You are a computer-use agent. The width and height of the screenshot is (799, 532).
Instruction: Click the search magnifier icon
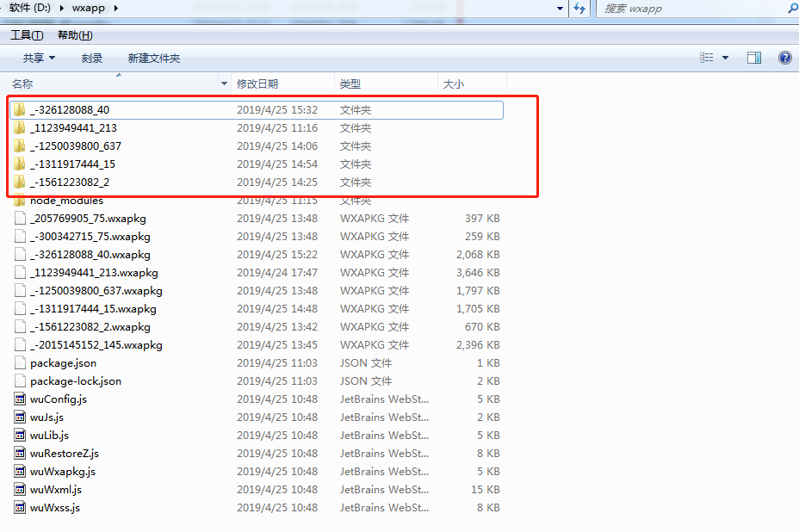tap(793, 8)
